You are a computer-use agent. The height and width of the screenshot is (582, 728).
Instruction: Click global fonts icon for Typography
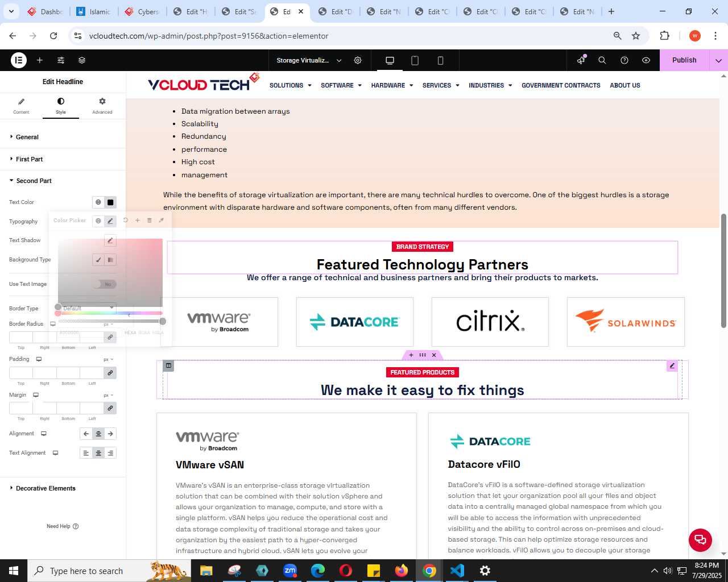tap(98, 221)
